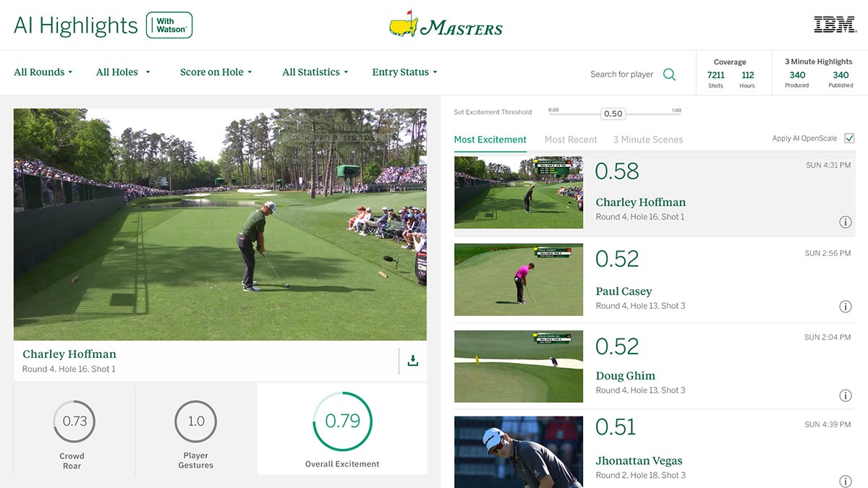Switch to the Most Recent tab
Viewport: 868px width, 488px height.
point(571,140)
